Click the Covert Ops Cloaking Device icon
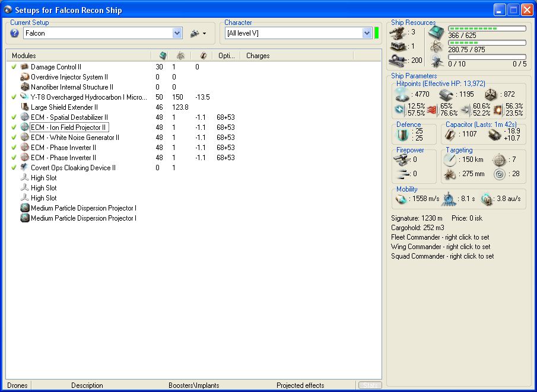This screenshot has height=392, width=537. click(24, 168)
